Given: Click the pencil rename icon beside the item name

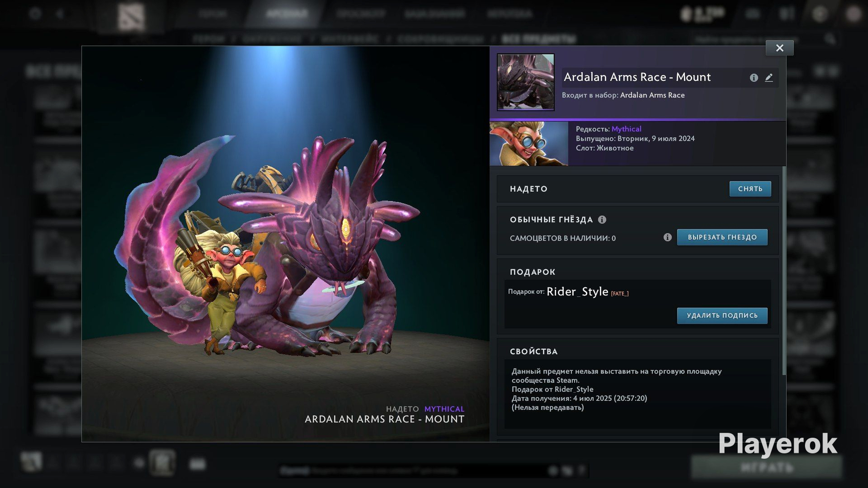Looking at the screenshot, I should point(769,78).
